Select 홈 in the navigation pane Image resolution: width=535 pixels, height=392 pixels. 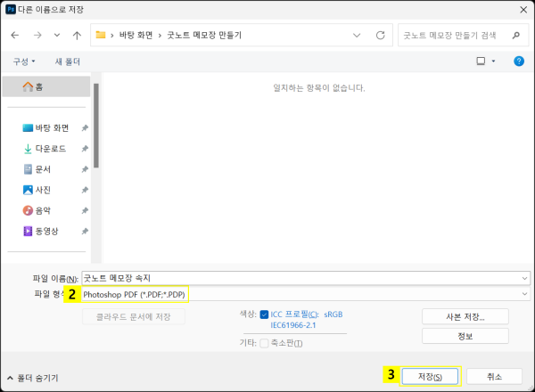click(46, 86)
